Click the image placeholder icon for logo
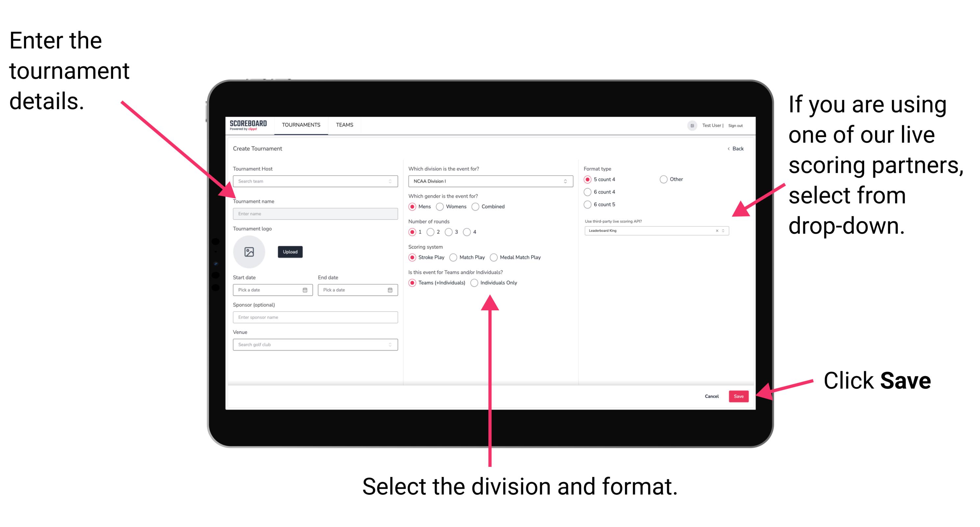 point(250,252)
